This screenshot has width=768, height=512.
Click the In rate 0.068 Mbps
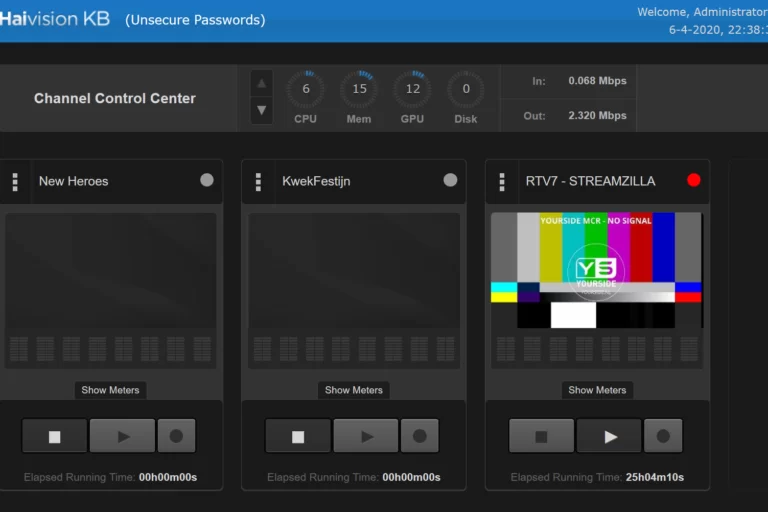(x=597, y=81)
